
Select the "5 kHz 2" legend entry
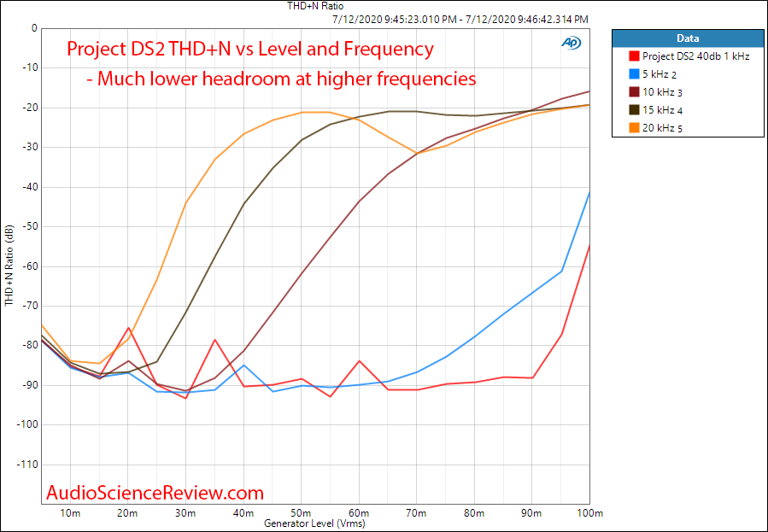click(x=653, y=74)
